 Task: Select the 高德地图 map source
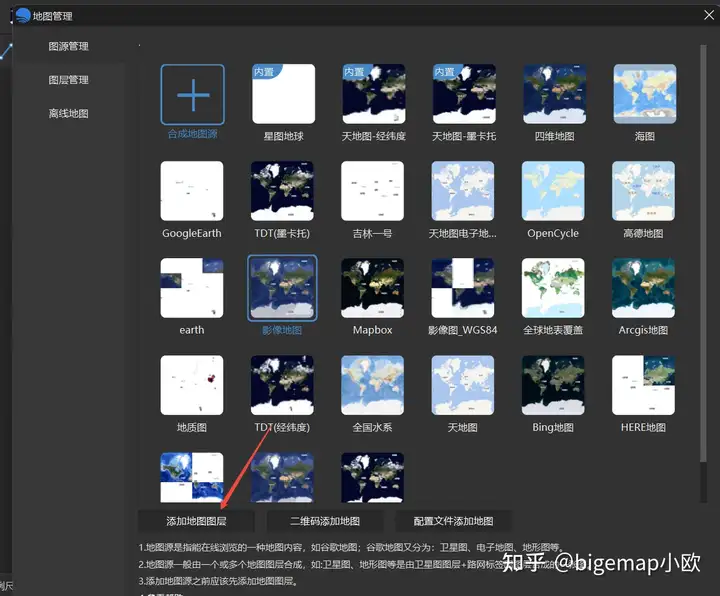(643, 191)
